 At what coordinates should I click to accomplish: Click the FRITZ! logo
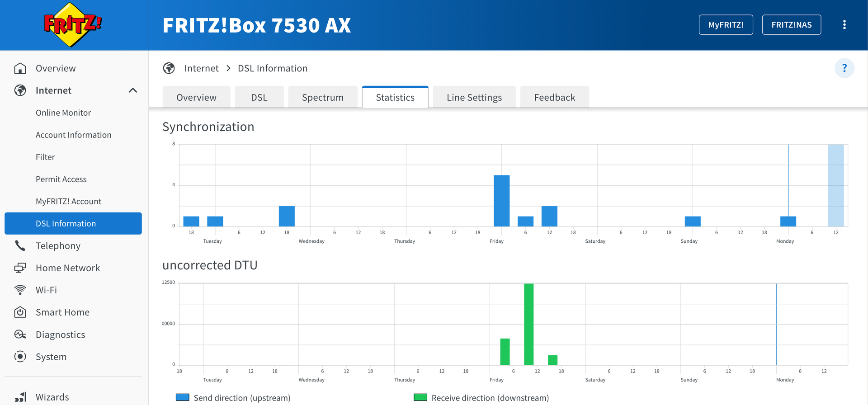[73, 25]
